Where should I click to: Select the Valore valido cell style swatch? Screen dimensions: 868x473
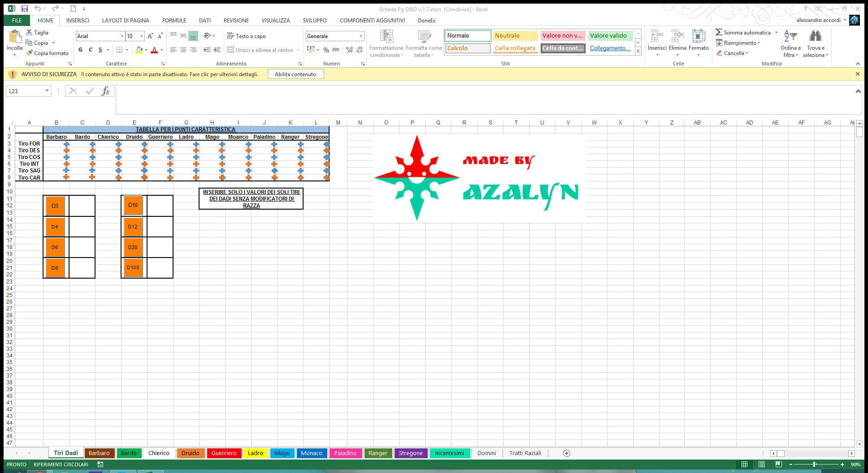[x=610, y=36]
